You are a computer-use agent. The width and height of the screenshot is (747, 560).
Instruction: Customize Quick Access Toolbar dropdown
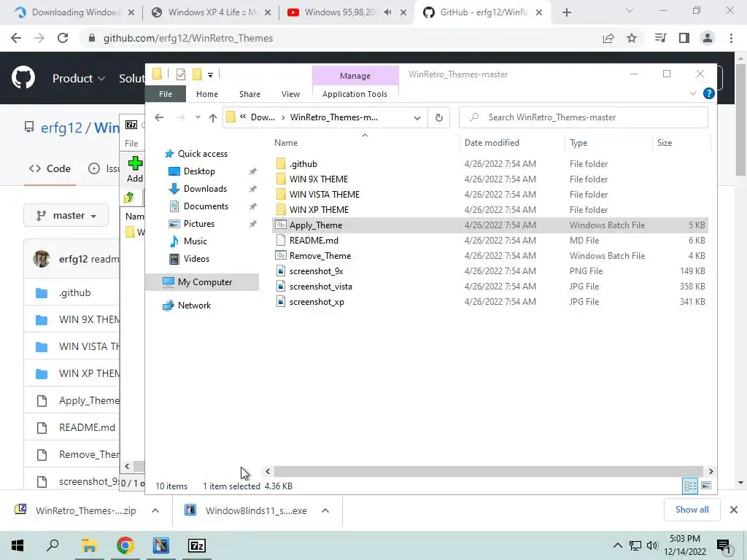[x=210, y=75]
